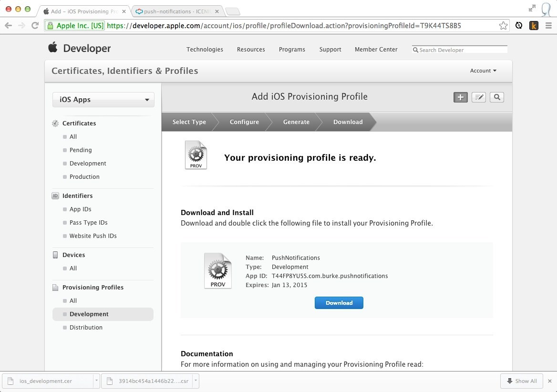Select App IDs under Identifiers
This screenshot has width=557, height=392.
(x=80, y=209)
